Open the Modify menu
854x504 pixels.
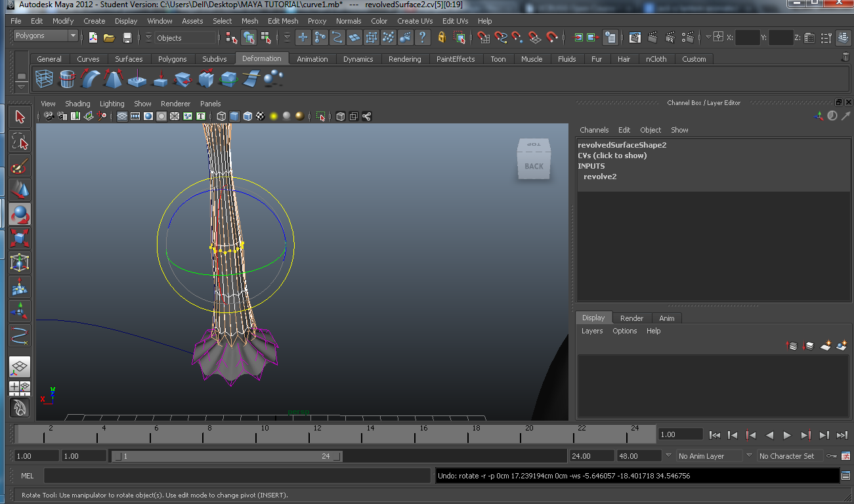[63, 21]
